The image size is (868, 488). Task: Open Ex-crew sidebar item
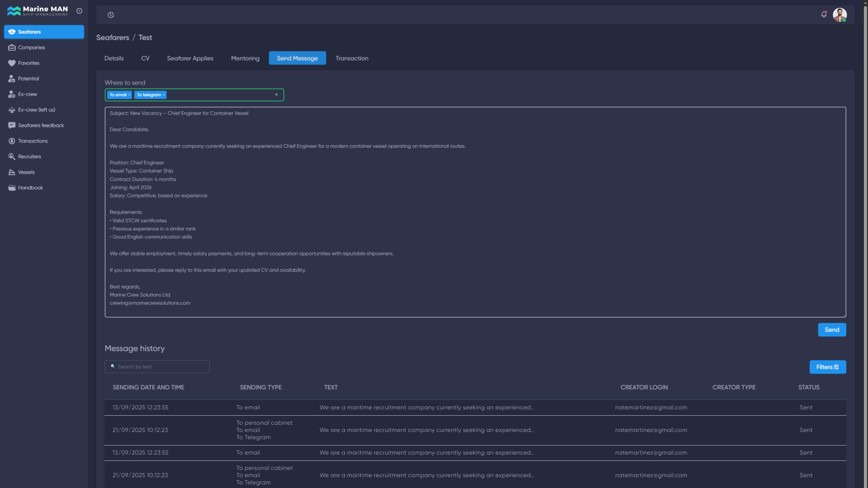[x=44, y=94]
